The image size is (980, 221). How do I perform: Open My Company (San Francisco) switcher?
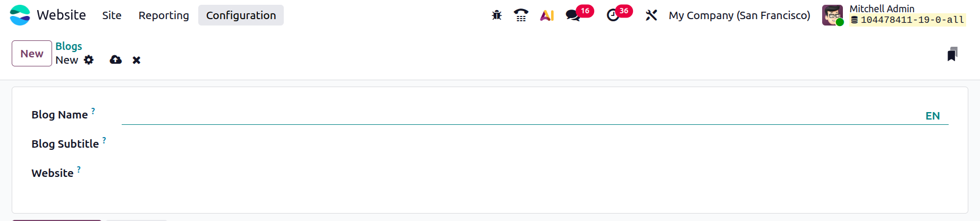coord(739,15)
